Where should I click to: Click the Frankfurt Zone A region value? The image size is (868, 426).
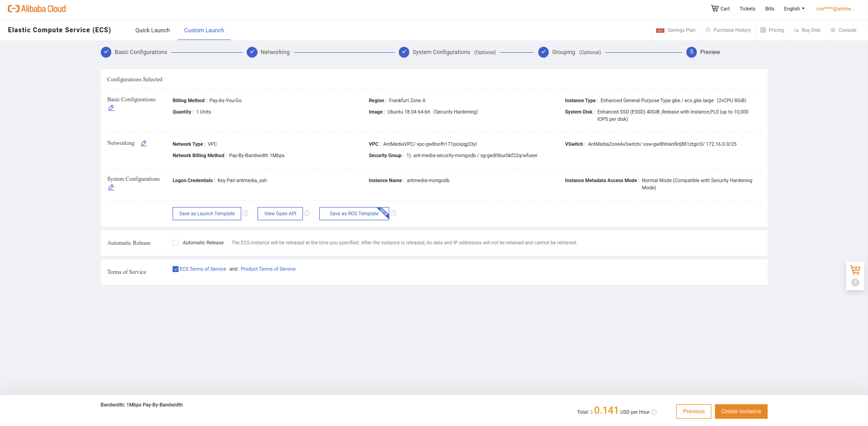[x=407, y=101]
